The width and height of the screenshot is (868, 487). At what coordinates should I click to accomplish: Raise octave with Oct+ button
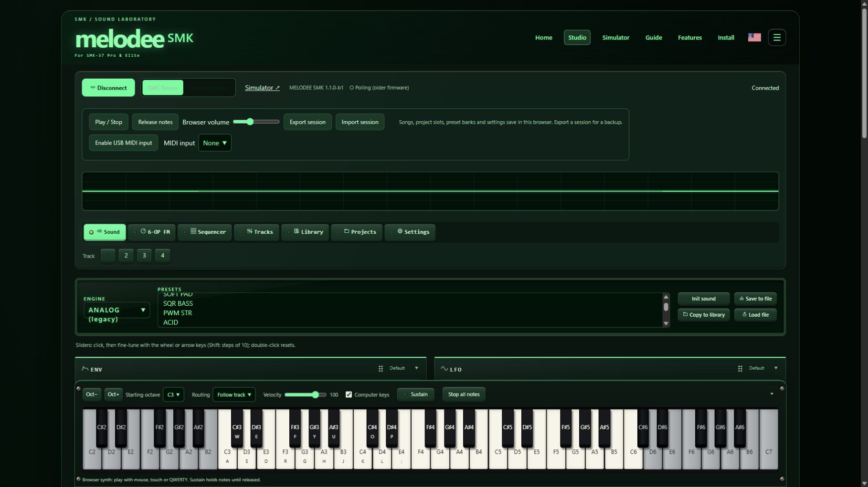(x=113, y=394)
